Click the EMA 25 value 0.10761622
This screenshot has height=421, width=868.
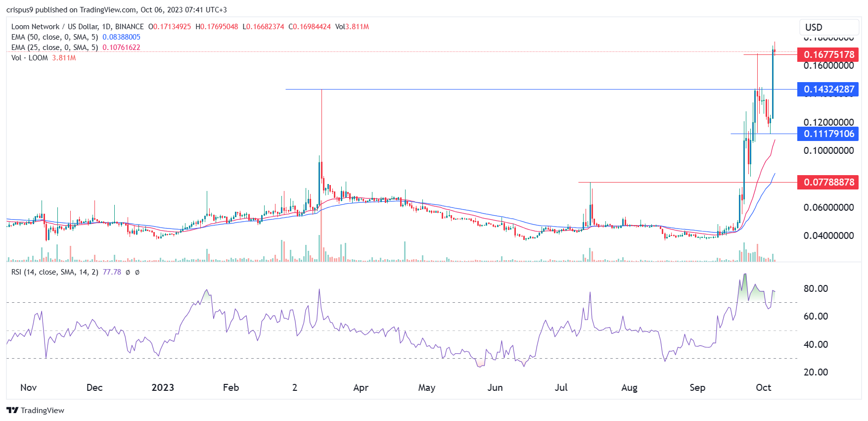[121, 47]
